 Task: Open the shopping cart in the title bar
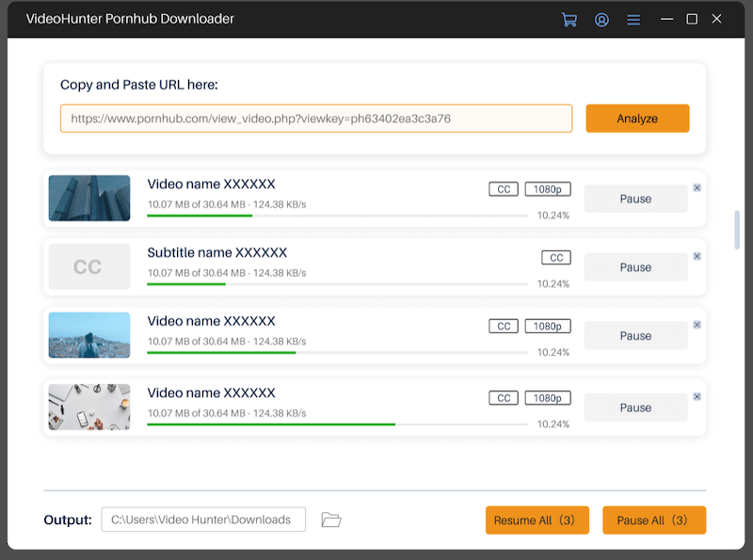569,20
